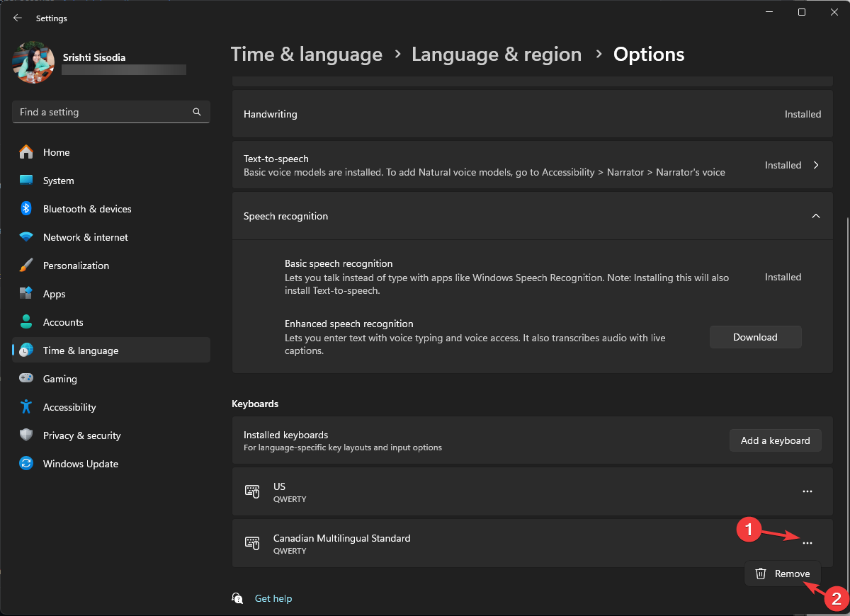Open Accessibility settings

click(x=69, y=407)
